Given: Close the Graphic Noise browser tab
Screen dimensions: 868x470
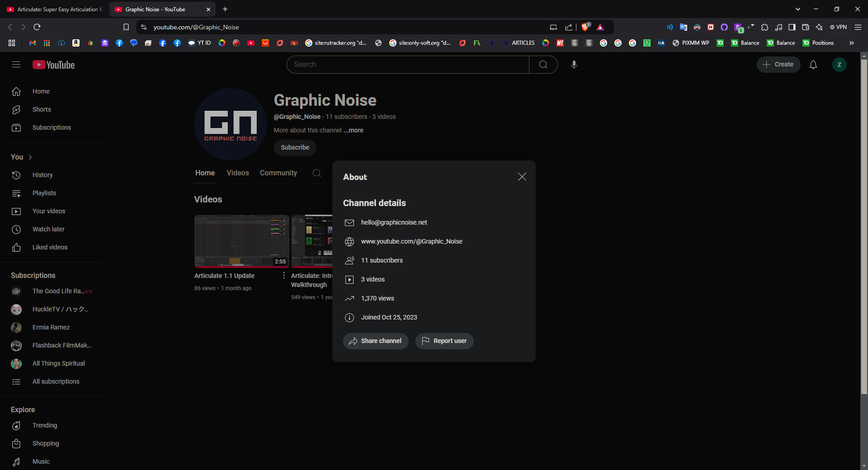Looking at the screenshot, I should pos(208,9).
